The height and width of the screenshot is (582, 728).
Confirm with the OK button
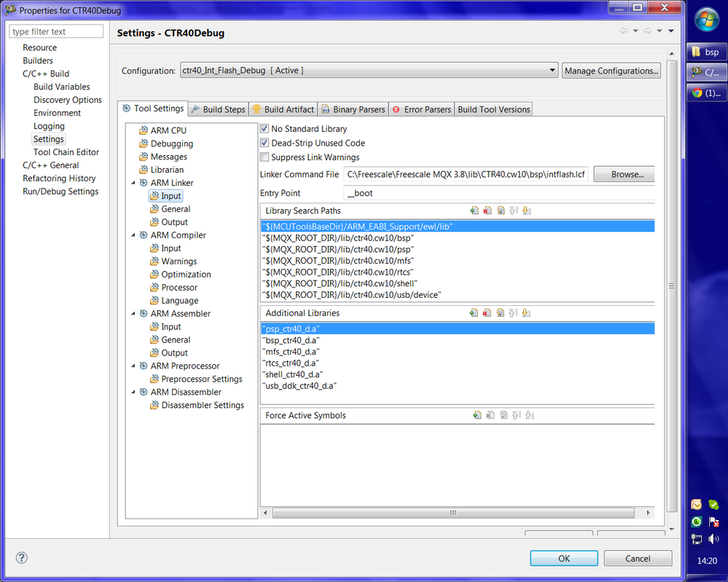[x=563, y=559]
